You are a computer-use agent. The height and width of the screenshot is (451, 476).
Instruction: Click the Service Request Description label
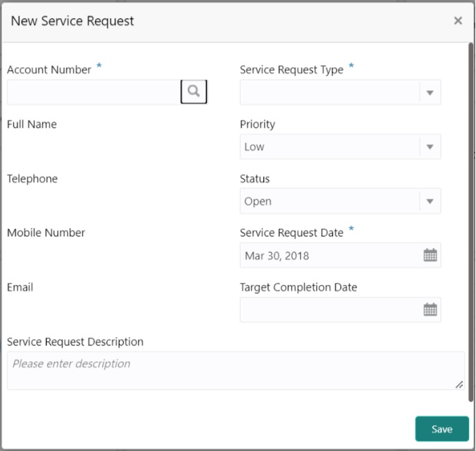75,342
